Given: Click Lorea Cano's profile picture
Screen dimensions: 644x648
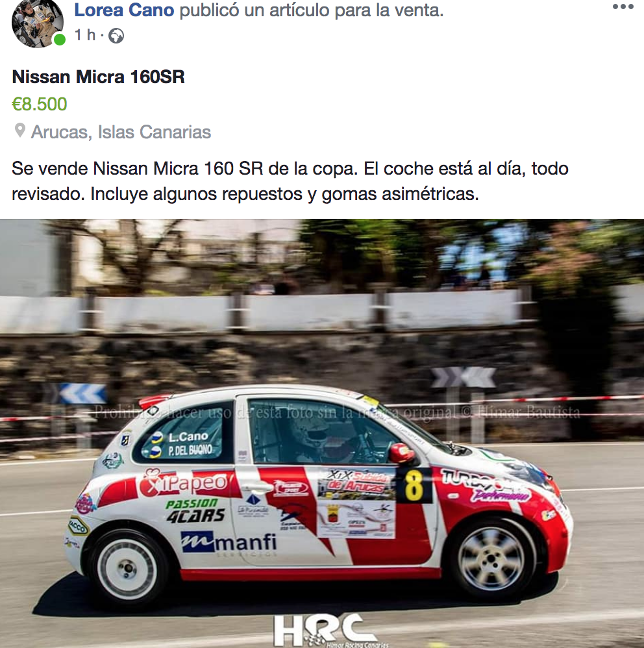Looking at the screenshot, I should (37, 23).
